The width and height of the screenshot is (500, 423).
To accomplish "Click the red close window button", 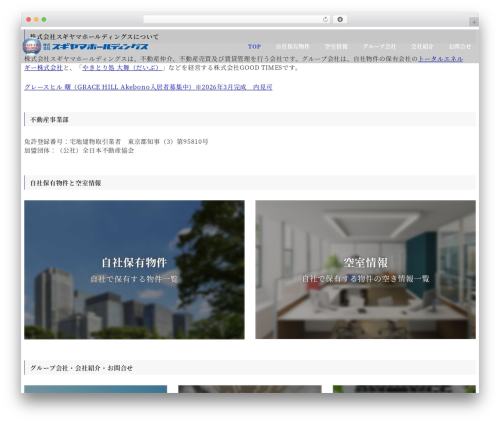I will point(29,20).
